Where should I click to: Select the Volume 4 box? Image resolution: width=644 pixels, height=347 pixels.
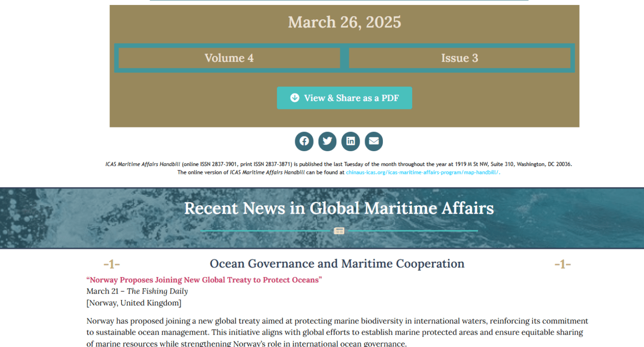(x=229, y=58)
